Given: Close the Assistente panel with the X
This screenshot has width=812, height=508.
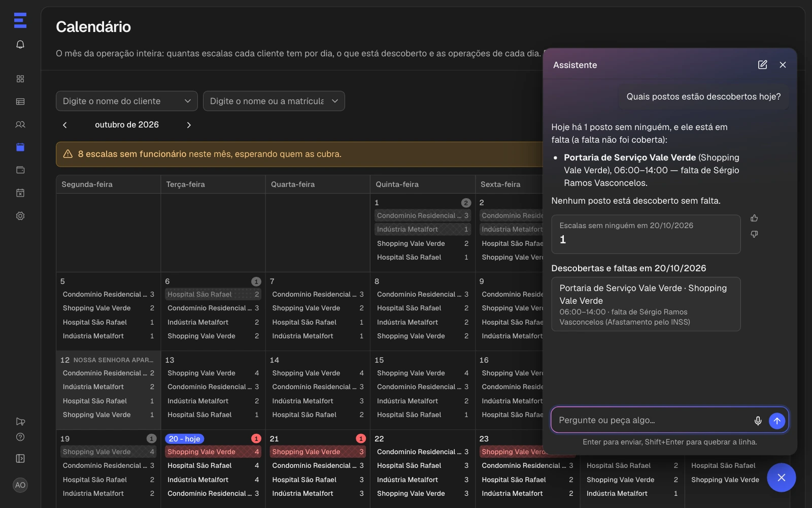Looking at the screenshot, I should tap(783, 65).
